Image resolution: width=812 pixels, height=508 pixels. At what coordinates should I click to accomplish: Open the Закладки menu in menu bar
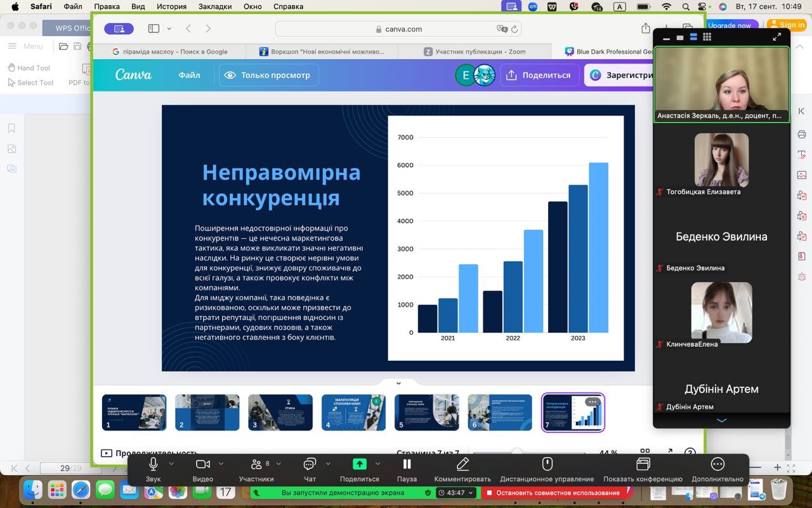[x=216, y=6]
